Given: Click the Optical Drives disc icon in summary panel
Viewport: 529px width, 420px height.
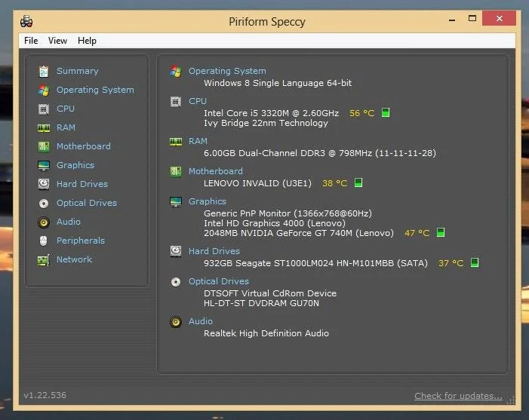Looking at the screenshot, I should point(176,282).
